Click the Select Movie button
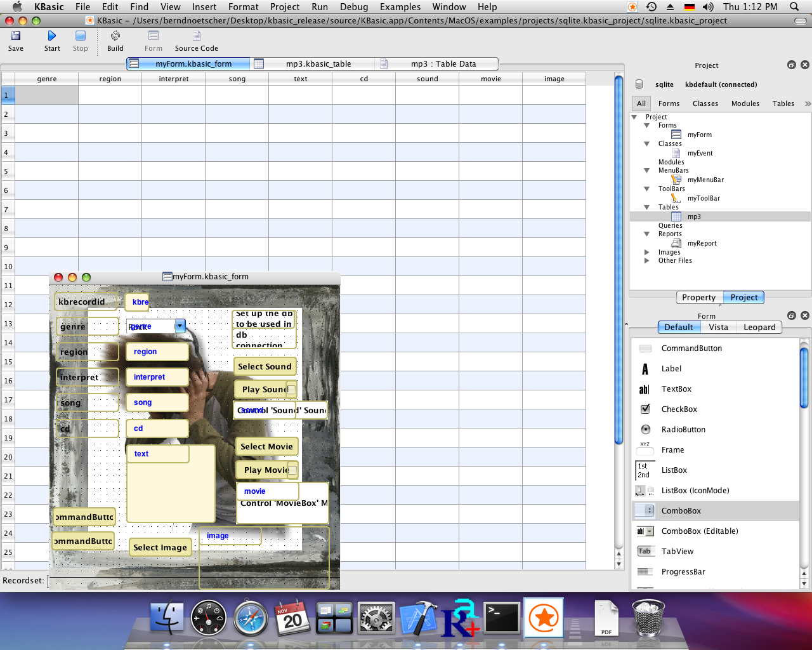 (x=266, y=447)
